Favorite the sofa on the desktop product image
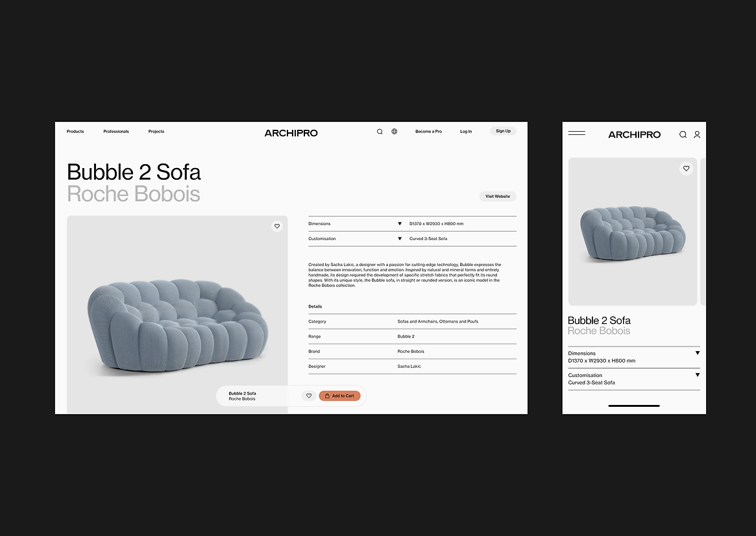This screenshot has height=536, width=756. [x=276, y=226]
